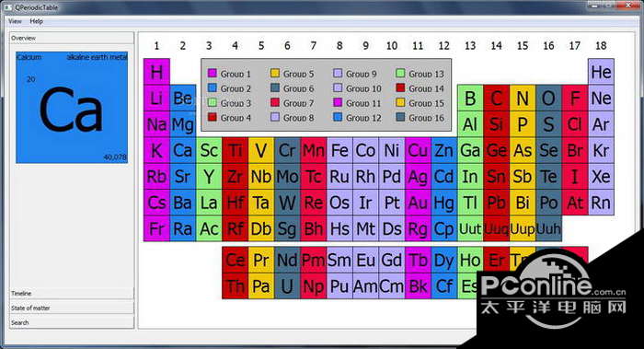Select the Hydrogen (H) element cell
The height and width of the screenshot is (349, 644).
pyautogui.click(x=156, y=72)
